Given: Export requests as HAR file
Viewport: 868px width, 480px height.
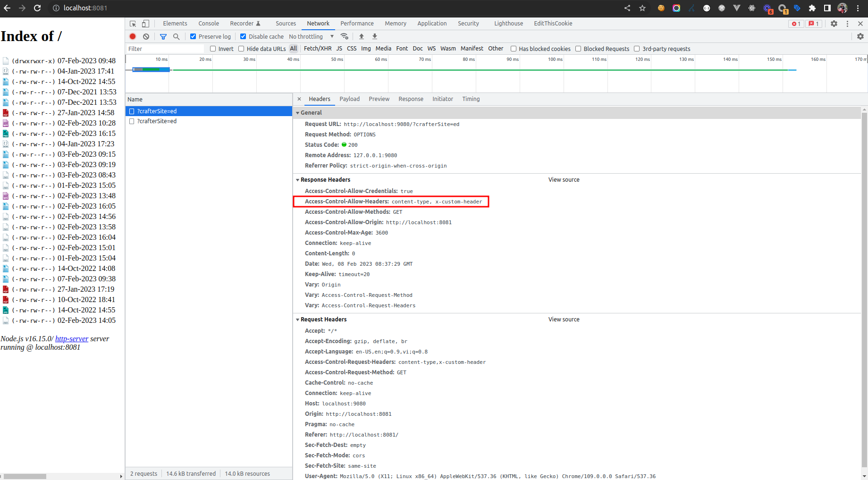Looking at the screenshot, I should (x=374, y=36).
